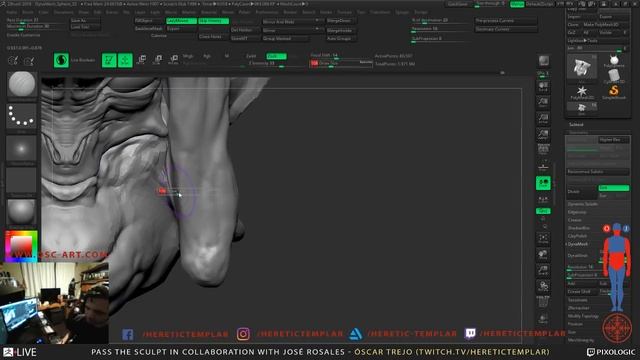Toggle Draw mode button
The height and width of the screenshot is (360, 640).
click(x=125, y=60)
